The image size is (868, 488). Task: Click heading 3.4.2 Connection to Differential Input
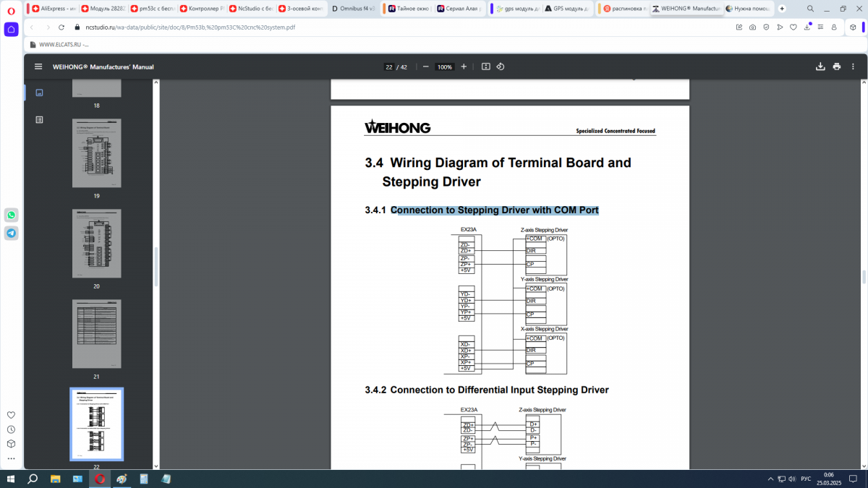(487, 390)
